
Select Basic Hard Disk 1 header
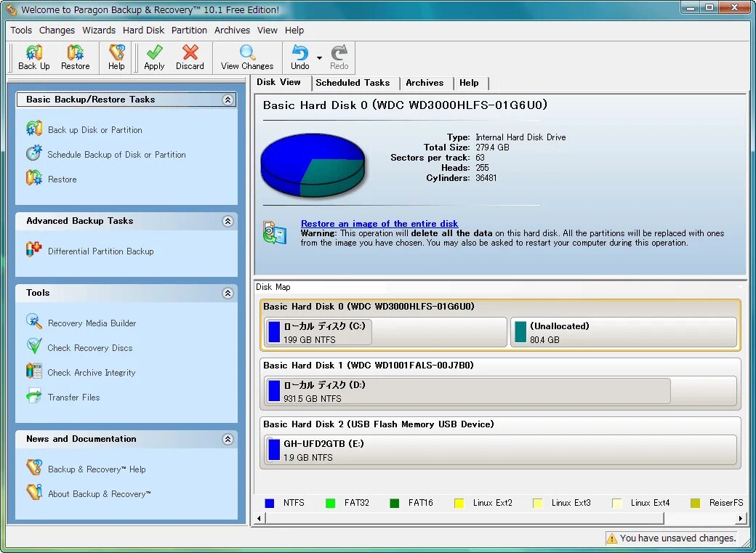(x=369, y=365)
